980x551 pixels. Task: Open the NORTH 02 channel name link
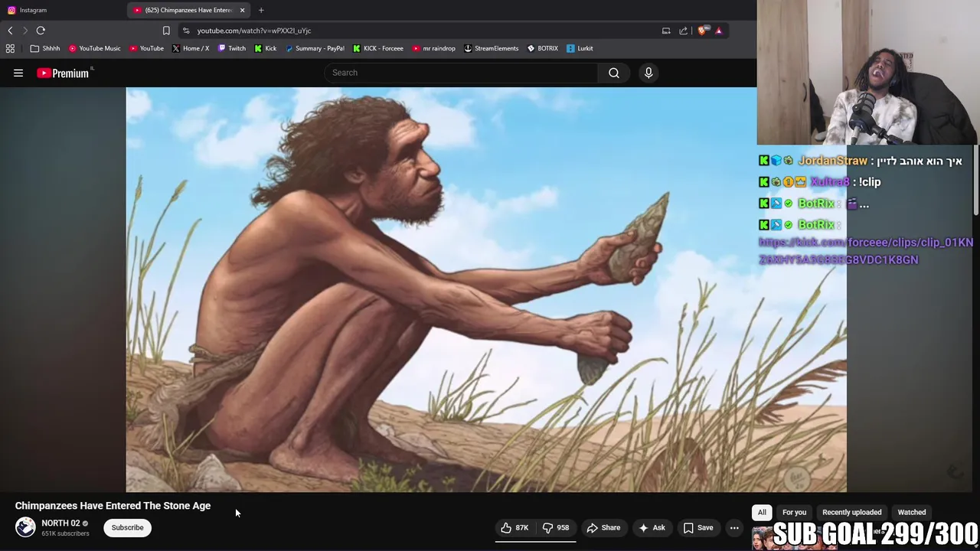[x=60, y=523]
